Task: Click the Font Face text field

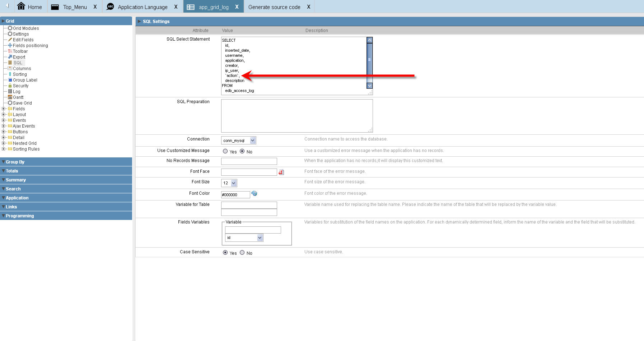Action: point(249,172)
